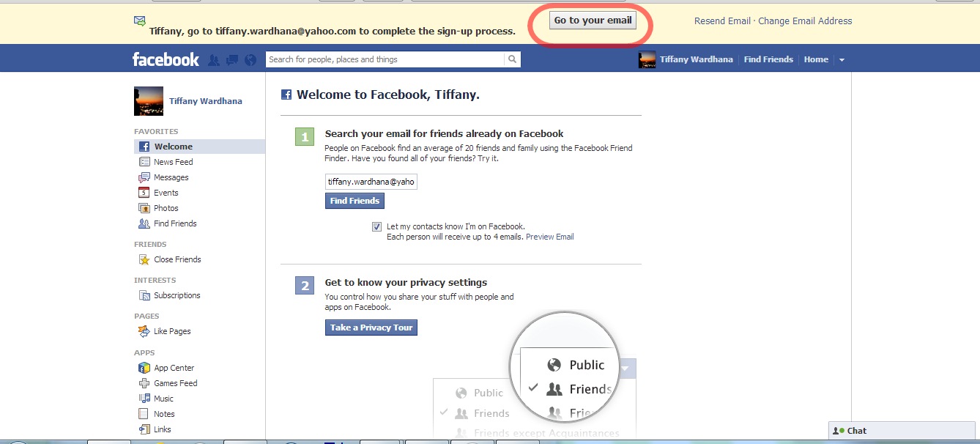Open the account dropdown arrow next to Home

842,60
